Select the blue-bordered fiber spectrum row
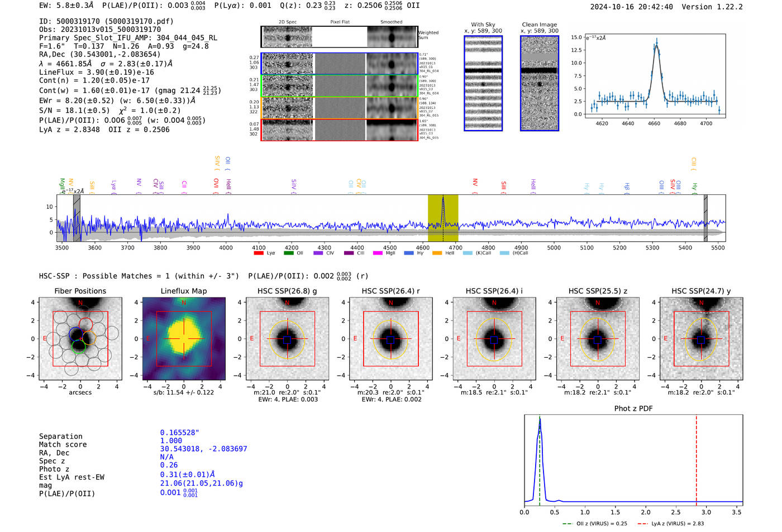Screen dimensions: 782x532 coord(340,64)
